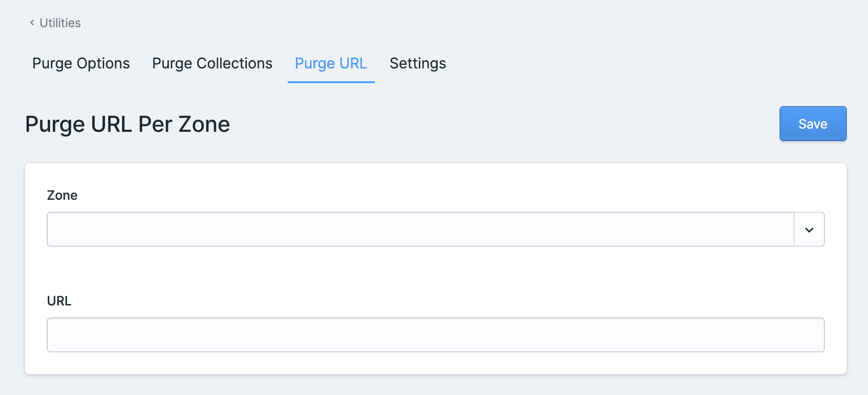Open the Purge Options tab
Viewport: 868px width, 395px height.
[81, 63]
